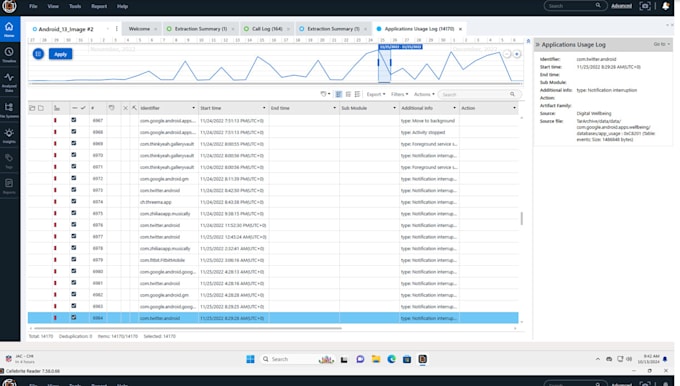
Task: Click the screenshot camera icon in header
Action: click(x=645, y=6)
